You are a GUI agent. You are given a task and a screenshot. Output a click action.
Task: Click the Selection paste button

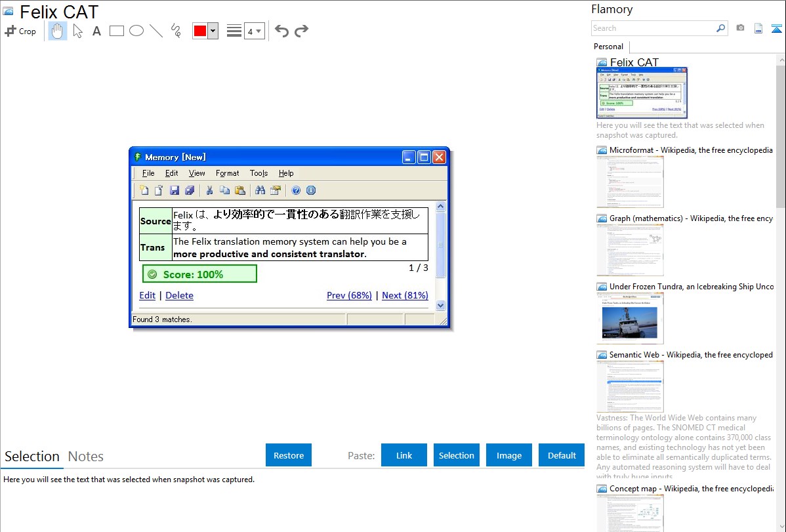[x=456, y=455]
